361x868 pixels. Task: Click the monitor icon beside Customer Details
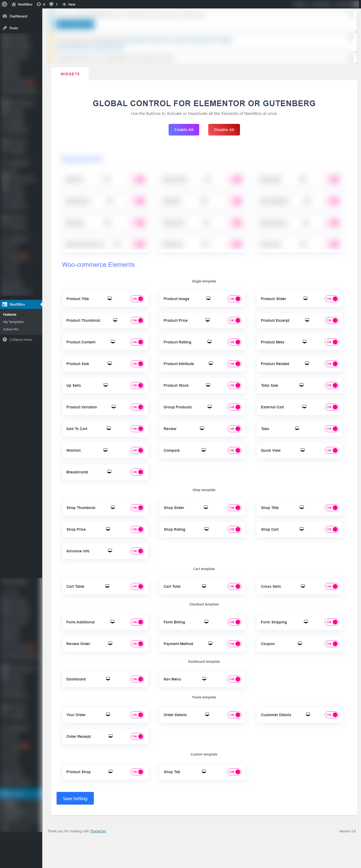click(x=308, y=714)
